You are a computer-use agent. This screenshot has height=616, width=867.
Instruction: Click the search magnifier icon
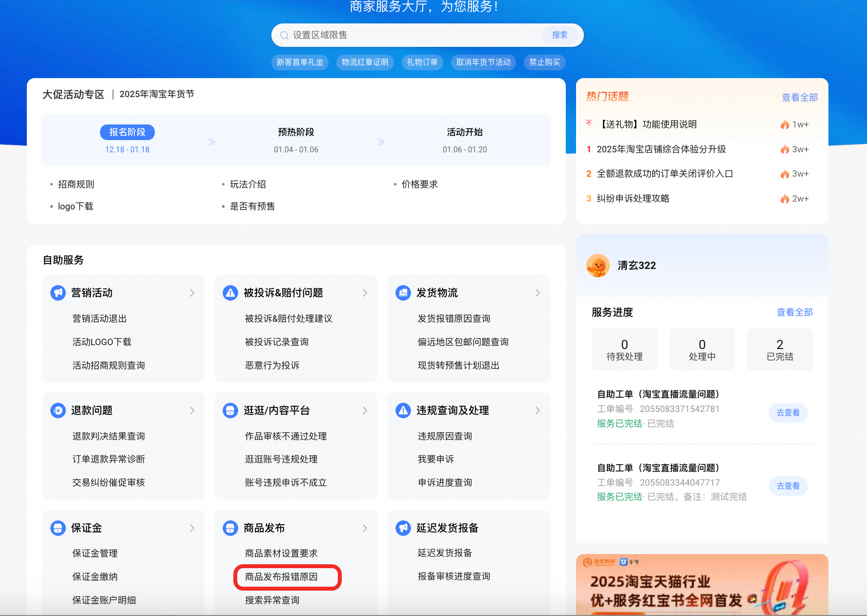[x=284, y=35]
